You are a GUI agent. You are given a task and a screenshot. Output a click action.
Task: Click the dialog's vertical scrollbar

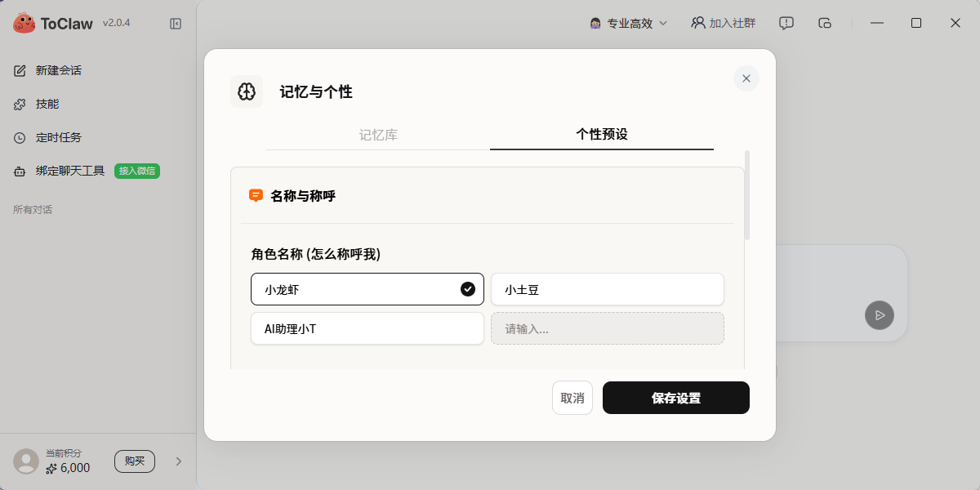[x=747, y=196]
